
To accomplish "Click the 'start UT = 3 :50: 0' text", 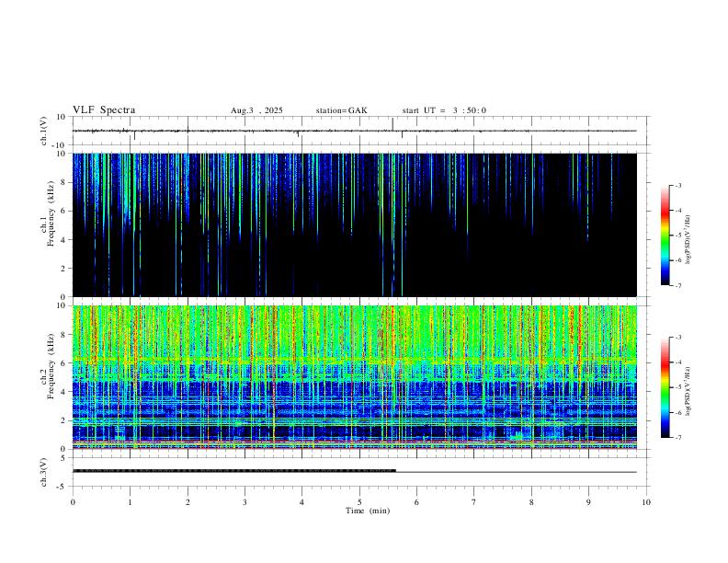I will pyautogui.click(x=444, y=110).
